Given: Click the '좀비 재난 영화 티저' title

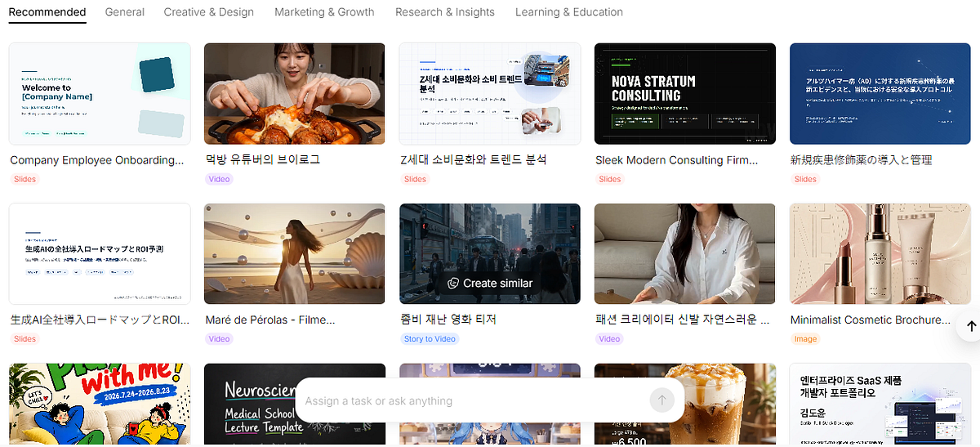Looking at the screenshot, I should [x=448, y=320].
